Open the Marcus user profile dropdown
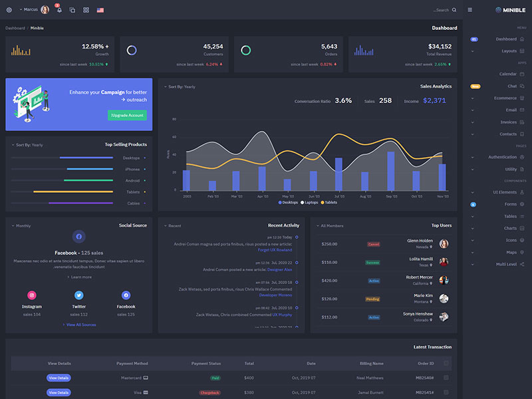The image size is (532, 399). click(31, 10)
